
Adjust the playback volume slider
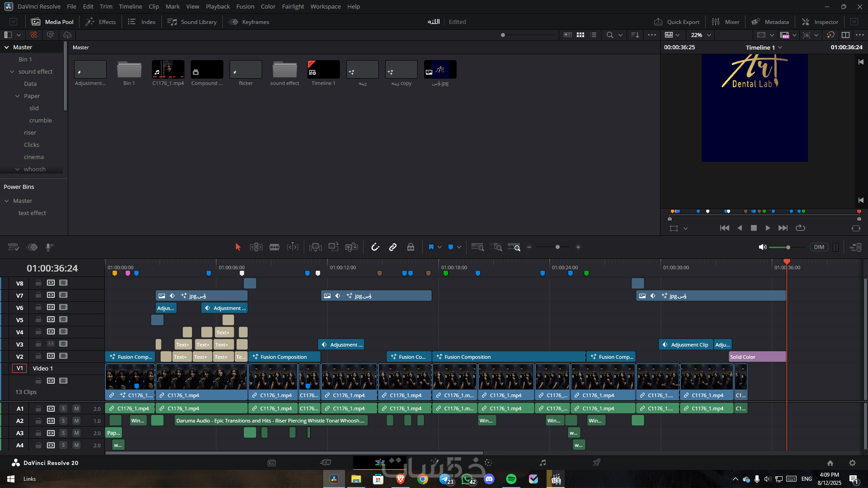point(788,247)
